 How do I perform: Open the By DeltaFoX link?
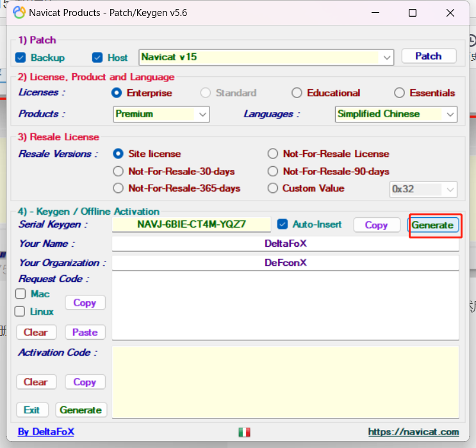45,432
